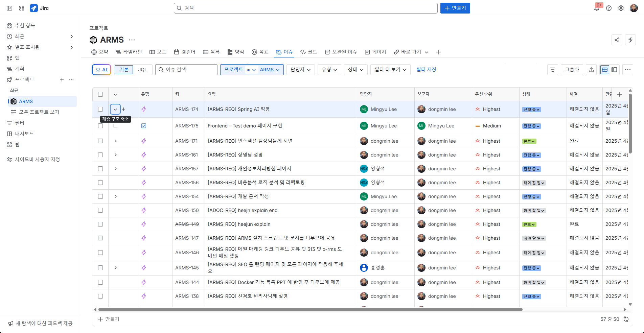Click into the 이슈 검색 input field

coord(189,70)
